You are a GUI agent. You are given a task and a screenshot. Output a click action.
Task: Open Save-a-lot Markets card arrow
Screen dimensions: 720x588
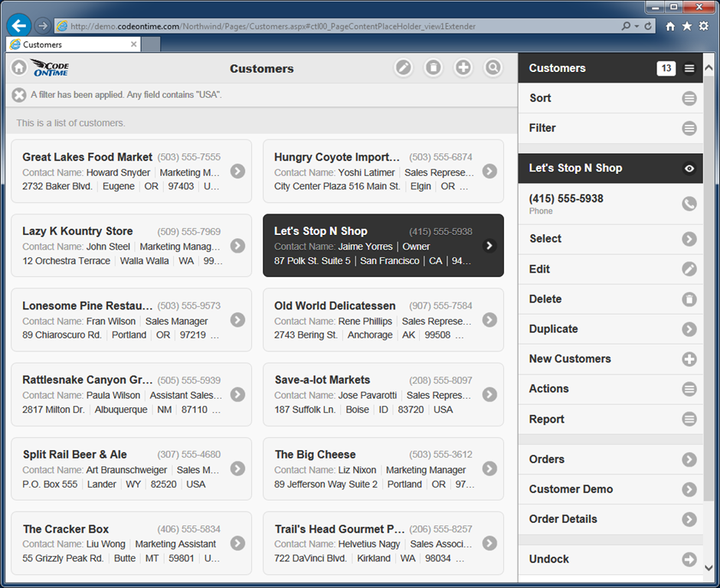point(489,395)
